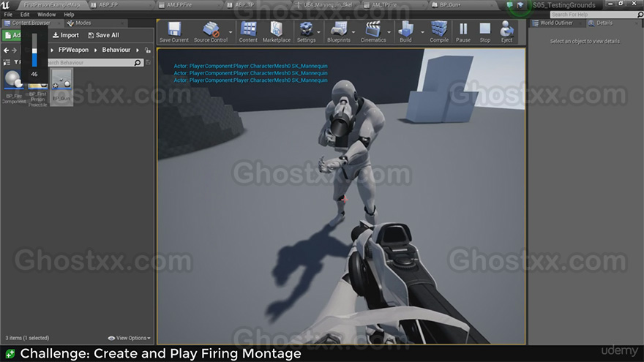Open the Content browser toolbar icon
This screenshot has width=644, height=362.
(x=248, y=32)
